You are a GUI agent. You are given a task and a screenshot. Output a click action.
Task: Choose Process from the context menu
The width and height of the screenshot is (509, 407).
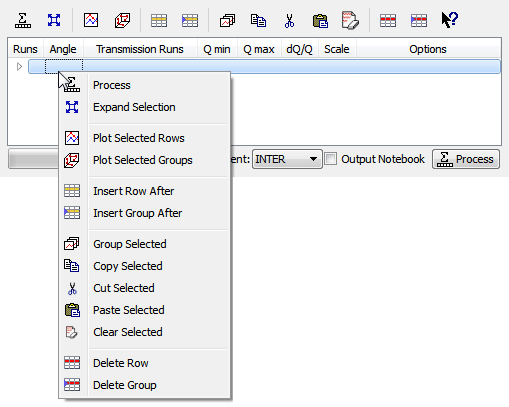coord(145,85)
